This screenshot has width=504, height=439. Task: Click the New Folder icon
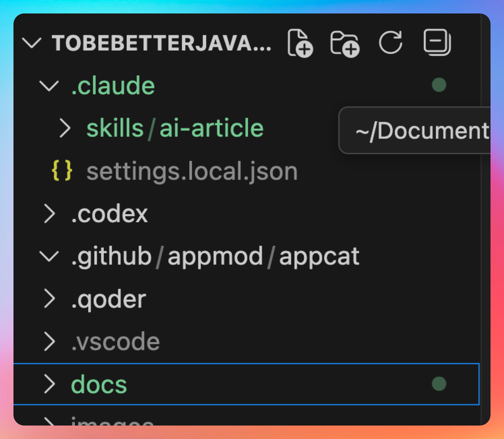(345, 44)
